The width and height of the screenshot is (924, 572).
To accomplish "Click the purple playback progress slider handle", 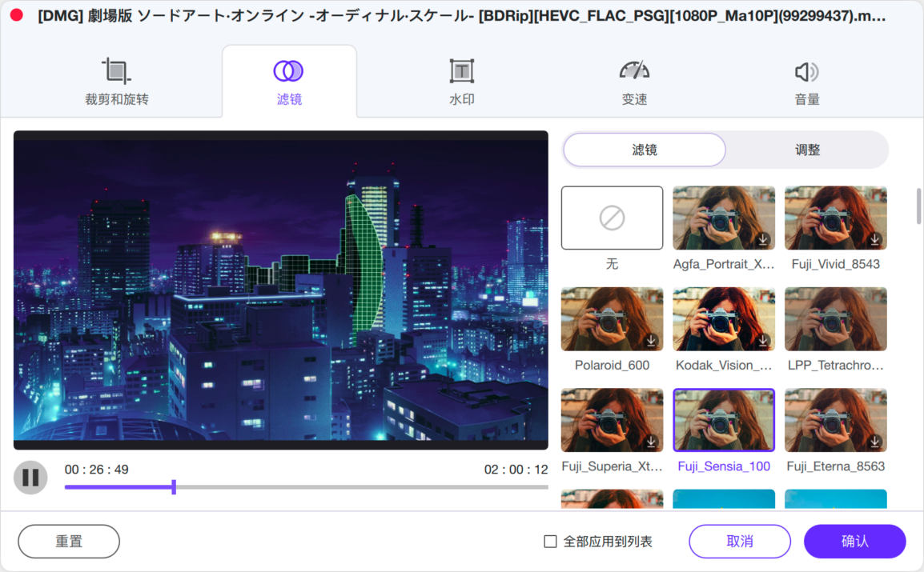I will click(x=174, y=486).
